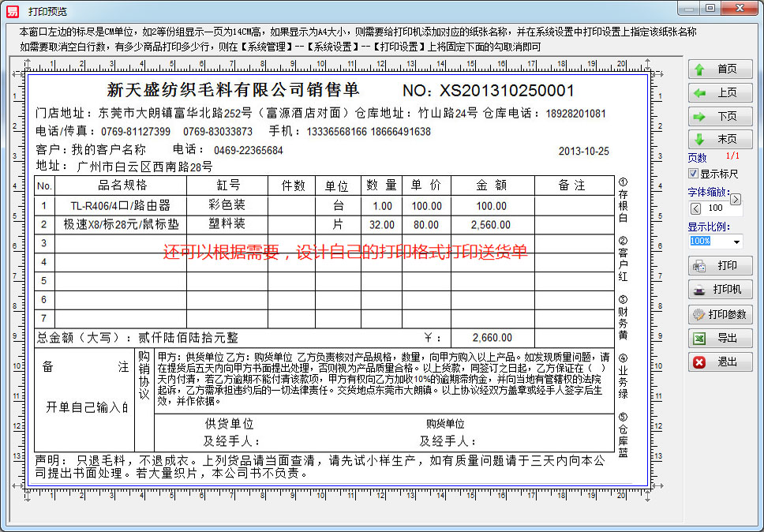Maximize the print preview window
Screen dimensions: 764x532
tap(710, 8)
